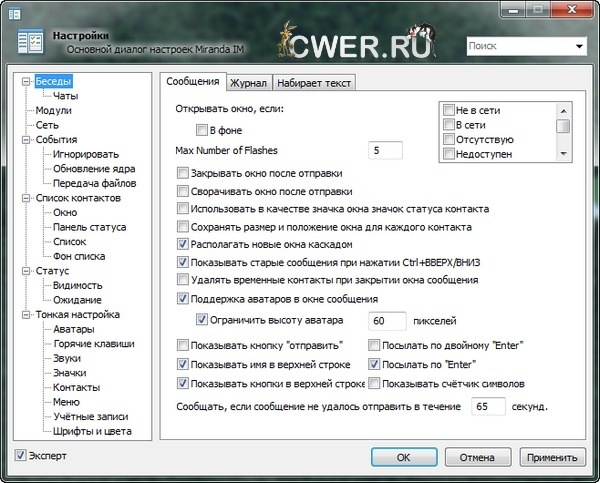
Task: Check the Отсутствую status box
Action: pyautogui.click(x=448, y=139)
